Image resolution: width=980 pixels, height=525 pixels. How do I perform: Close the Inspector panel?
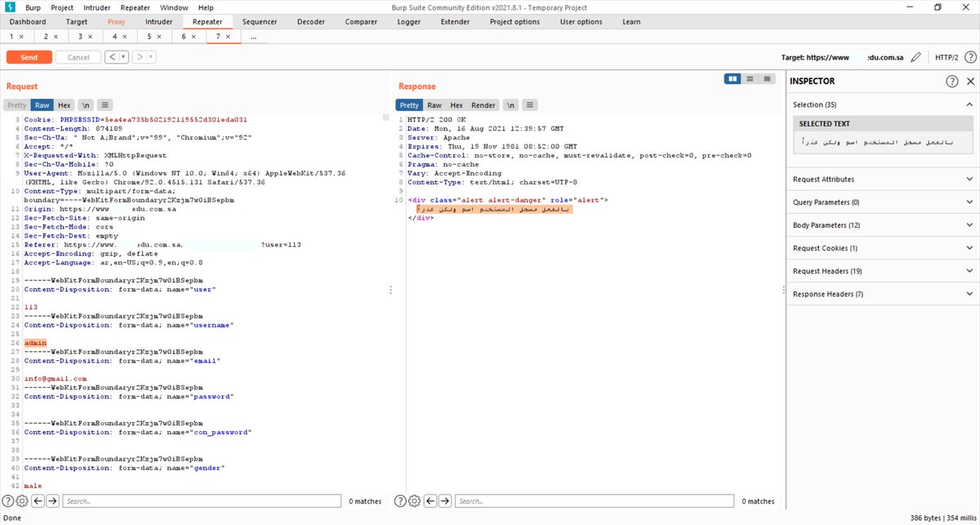click(970, 82)
